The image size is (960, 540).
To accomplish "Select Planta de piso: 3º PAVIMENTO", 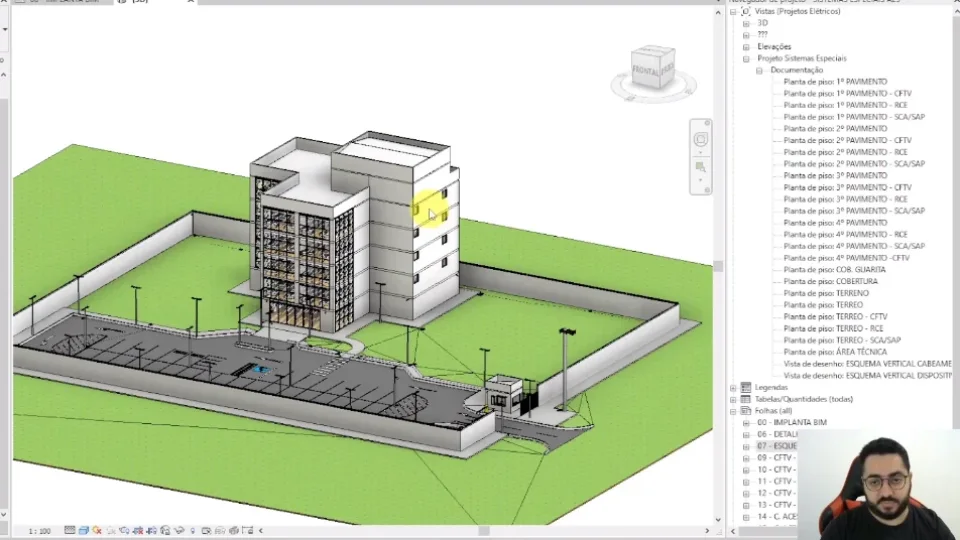I will coord(835,175).
